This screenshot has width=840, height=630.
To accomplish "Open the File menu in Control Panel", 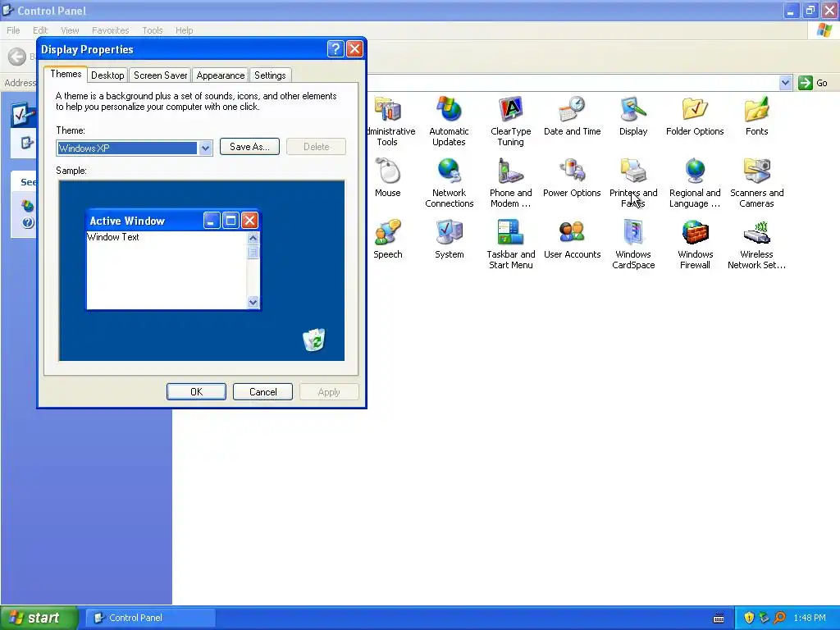I will [13, 30].
